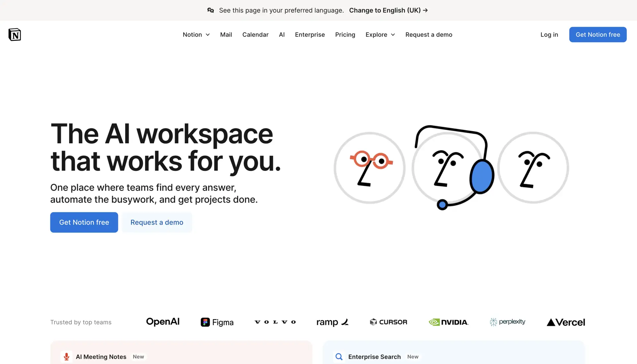Click the face with red glasses illustration
This screenshot has width=637, height=364.
(x=369, y=168)
